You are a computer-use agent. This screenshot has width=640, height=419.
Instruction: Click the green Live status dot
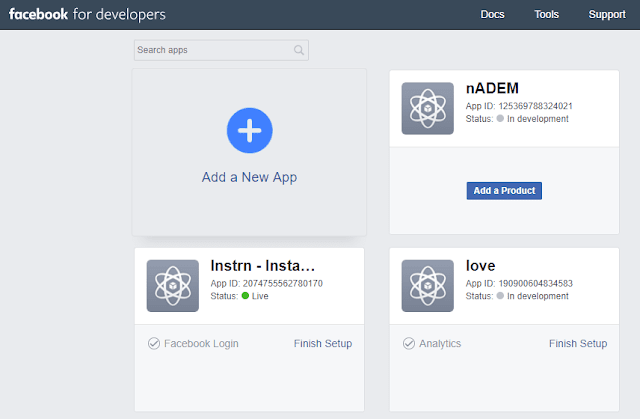click(245, 297)
